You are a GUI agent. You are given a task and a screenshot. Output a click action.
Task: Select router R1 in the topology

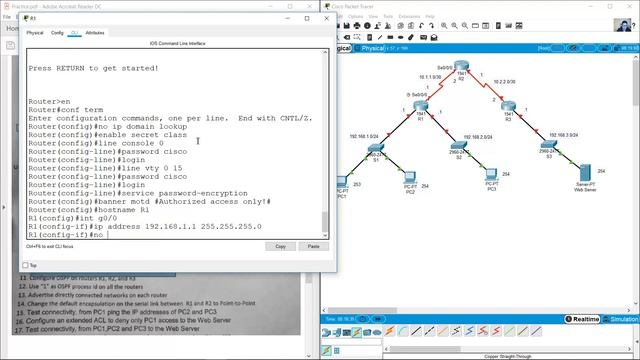pyautogui.click(x=420, y=106)
